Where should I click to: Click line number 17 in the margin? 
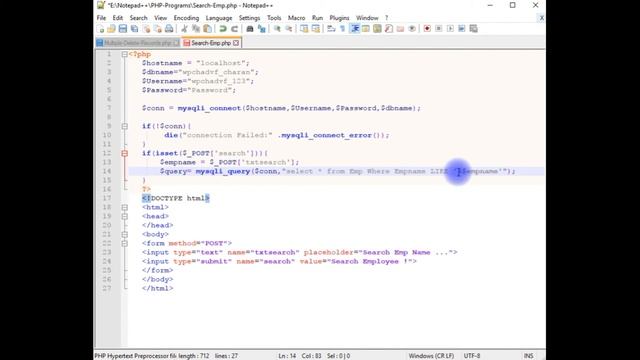[x=107, y=198]
